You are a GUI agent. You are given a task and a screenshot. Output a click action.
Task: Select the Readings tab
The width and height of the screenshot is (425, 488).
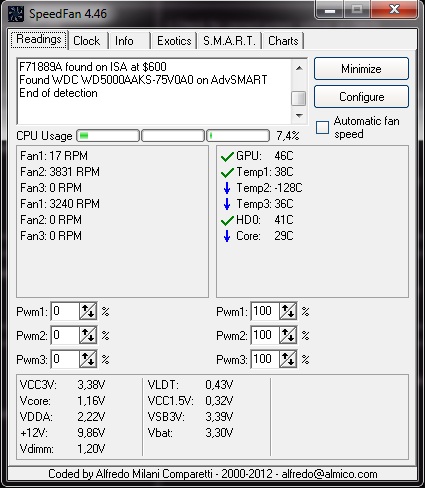pyautogui.click(x=39, y=39)
